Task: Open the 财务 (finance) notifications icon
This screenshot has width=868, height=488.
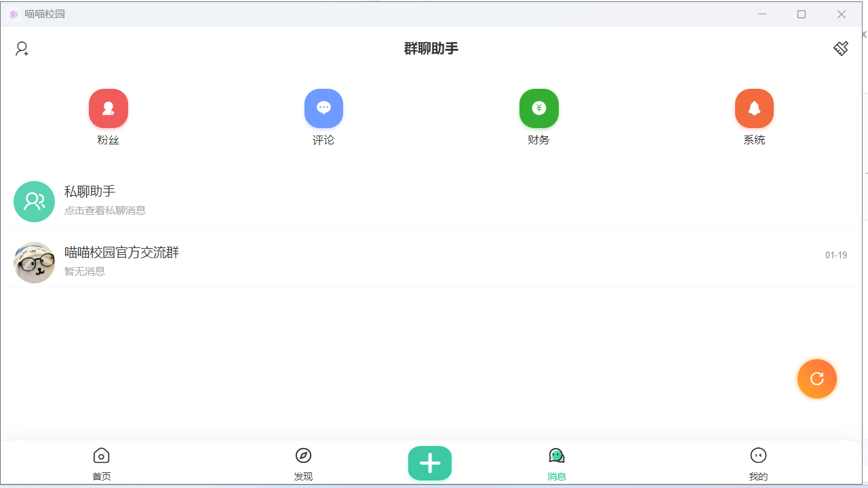Action: (539, 108)
